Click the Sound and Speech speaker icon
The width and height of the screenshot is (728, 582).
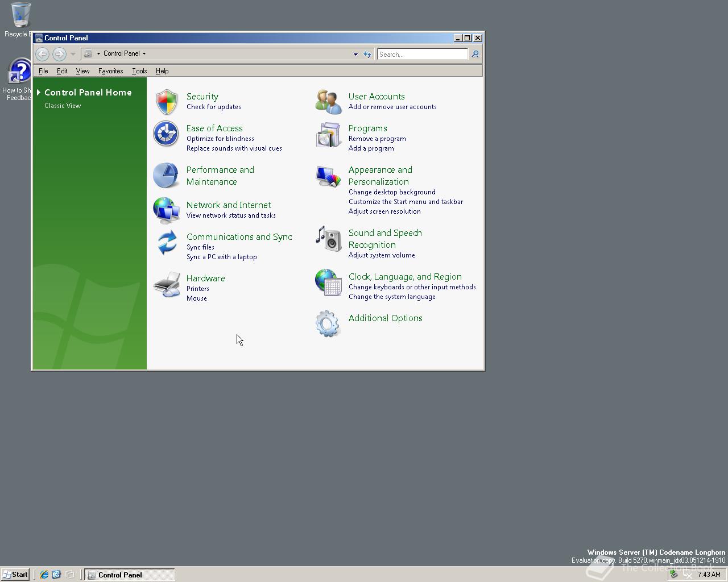(328, 238)
